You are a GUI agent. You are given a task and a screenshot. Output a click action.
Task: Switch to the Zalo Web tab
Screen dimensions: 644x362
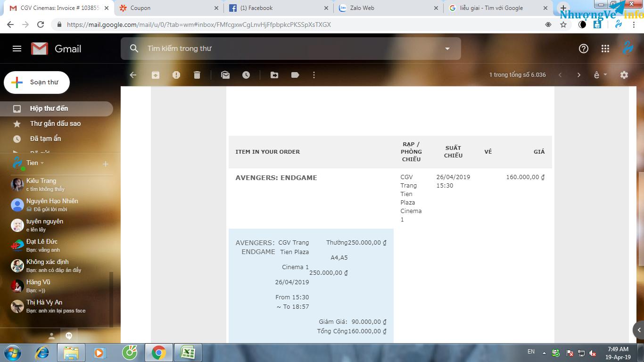[x=388, y=8]
